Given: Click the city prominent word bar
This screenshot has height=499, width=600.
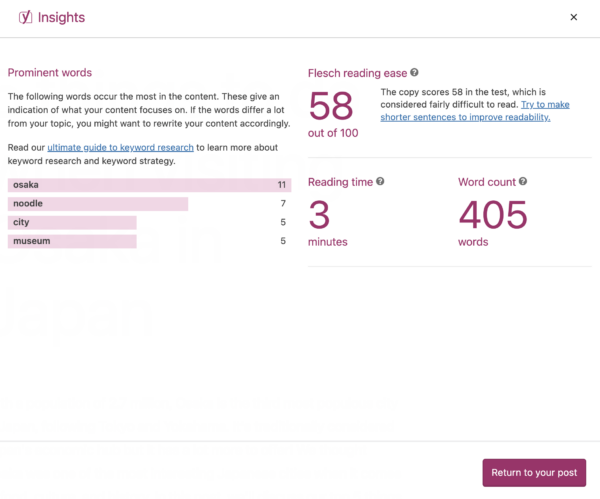Looking at the screenshot, I should 72,222.
